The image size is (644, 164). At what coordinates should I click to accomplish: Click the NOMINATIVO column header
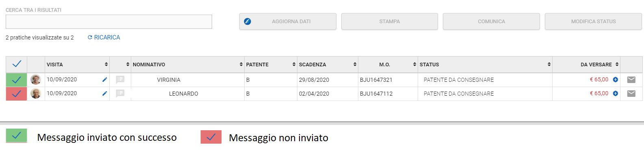coord(149,64)
